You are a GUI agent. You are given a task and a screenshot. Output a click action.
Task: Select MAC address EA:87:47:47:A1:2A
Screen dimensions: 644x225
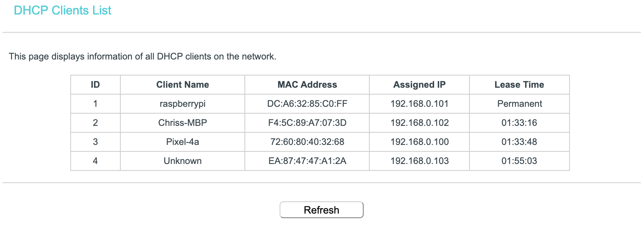tap(308, 161)
